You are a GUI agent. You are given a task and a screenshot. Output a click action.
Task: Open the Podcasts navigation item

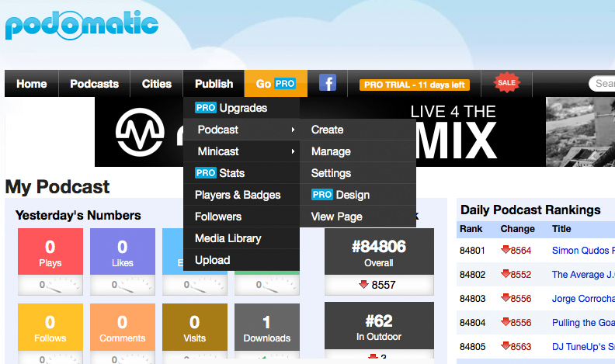pos(94,84)
